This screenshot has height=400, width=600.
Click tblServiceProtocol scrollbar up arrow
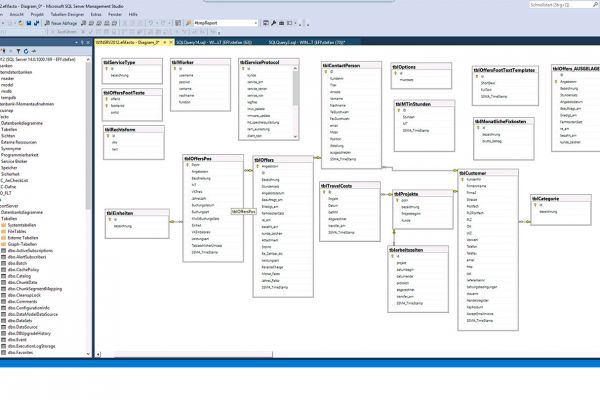295,68
